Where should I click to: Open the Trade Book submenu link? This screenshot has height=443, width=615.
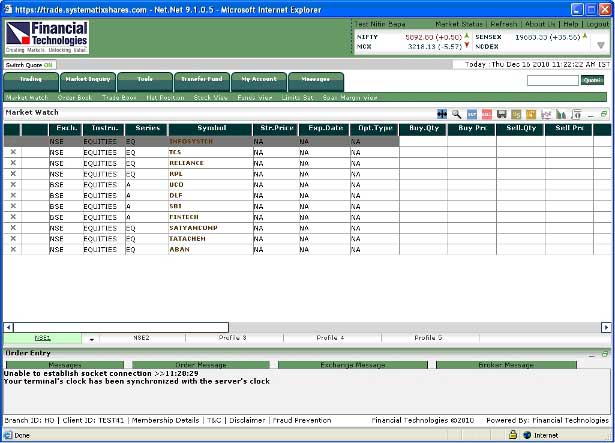tap(119, 97)
